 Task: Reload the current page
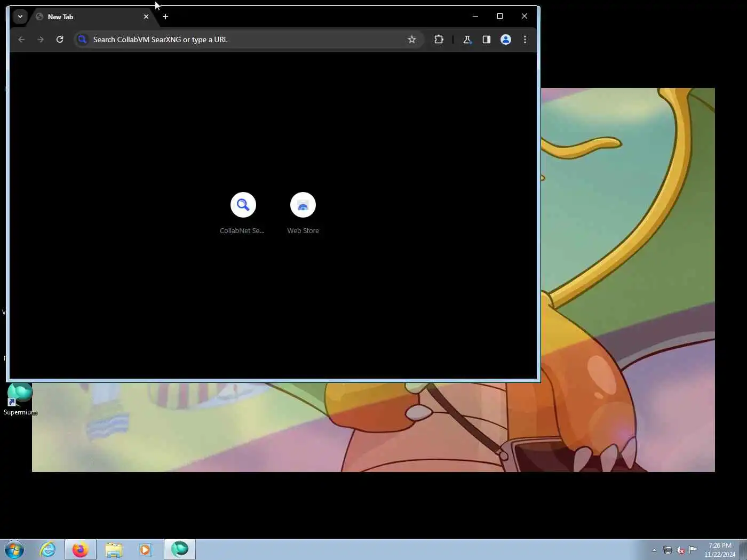(x=60, y=39)
